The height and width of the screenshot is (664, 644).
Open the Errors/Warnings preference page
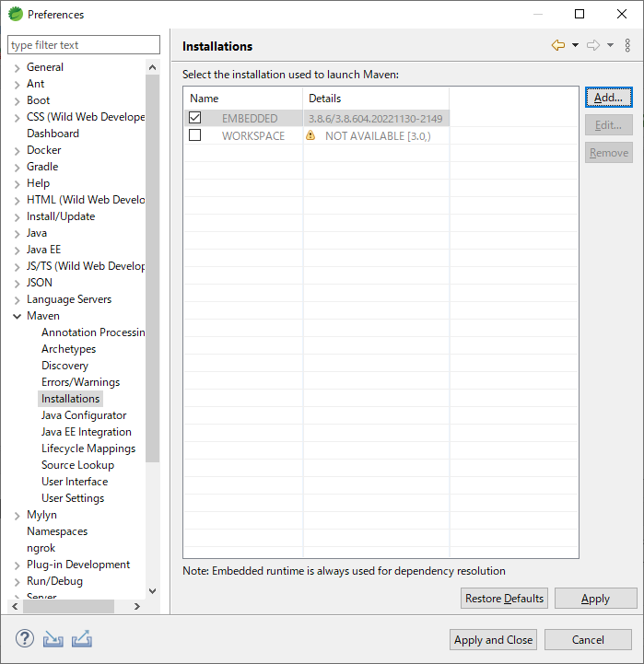80,382
